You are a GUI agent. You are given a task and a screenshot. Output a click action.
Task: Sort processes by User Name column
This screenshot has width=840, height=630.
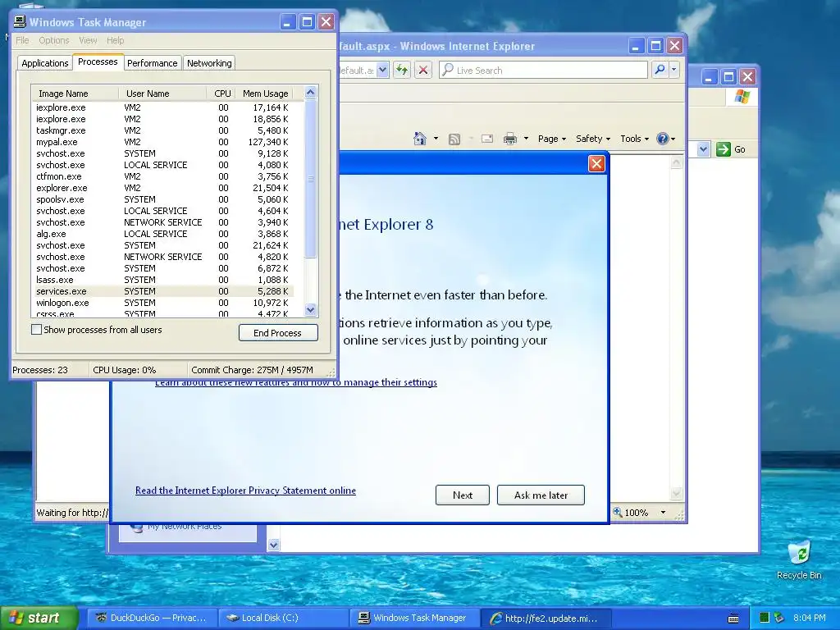(162, 94)
